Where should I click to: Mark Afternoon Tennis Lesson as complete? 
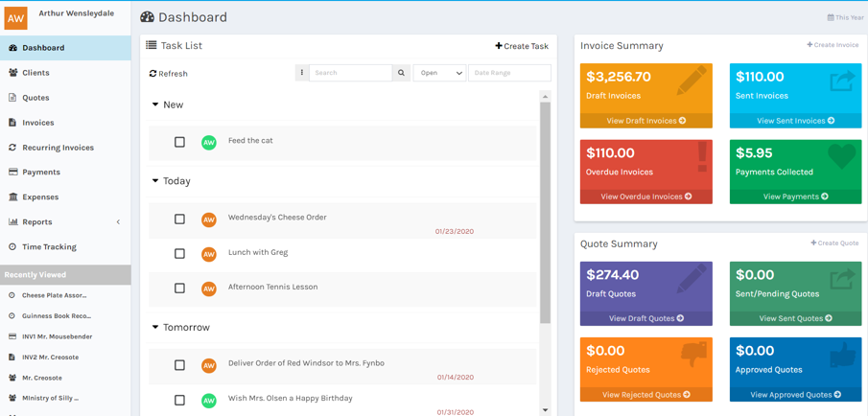[x=179, y=288]
